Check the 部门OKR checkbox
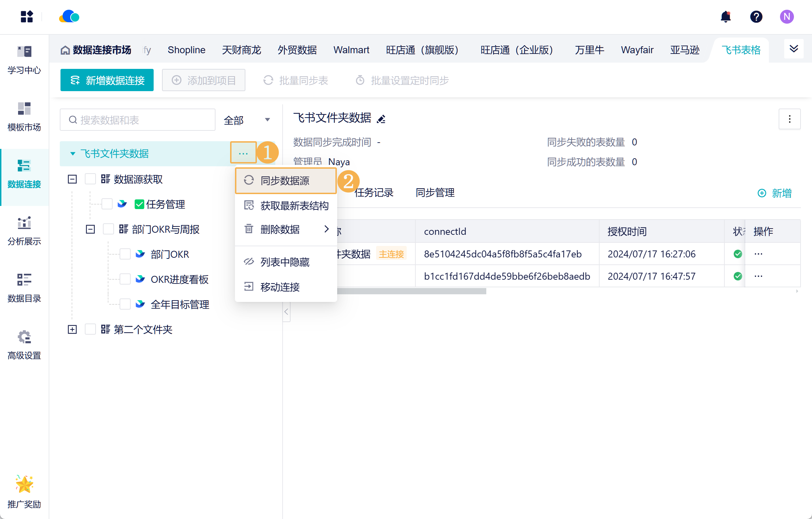812x519 pixels. pyautogui.click(x=125, y=254)
